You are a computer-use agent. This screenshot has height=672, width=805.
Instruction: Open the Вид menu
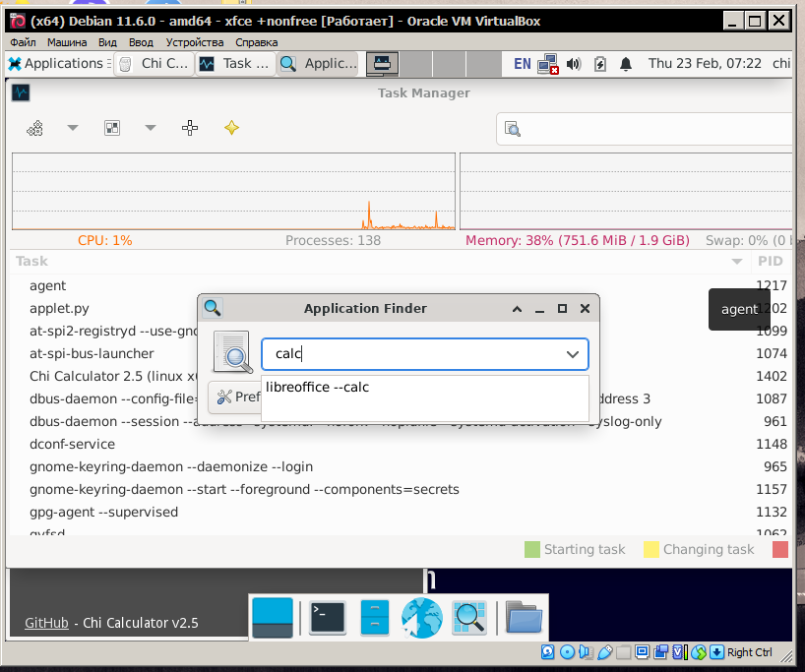tap(107, 42)
